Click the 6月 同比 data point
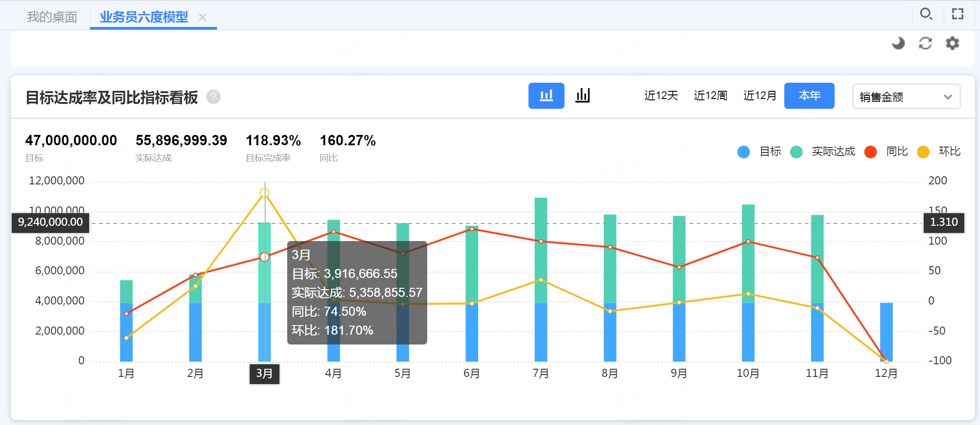The width and height of the screenshot is (980, 425). click(x=472, y=229)
